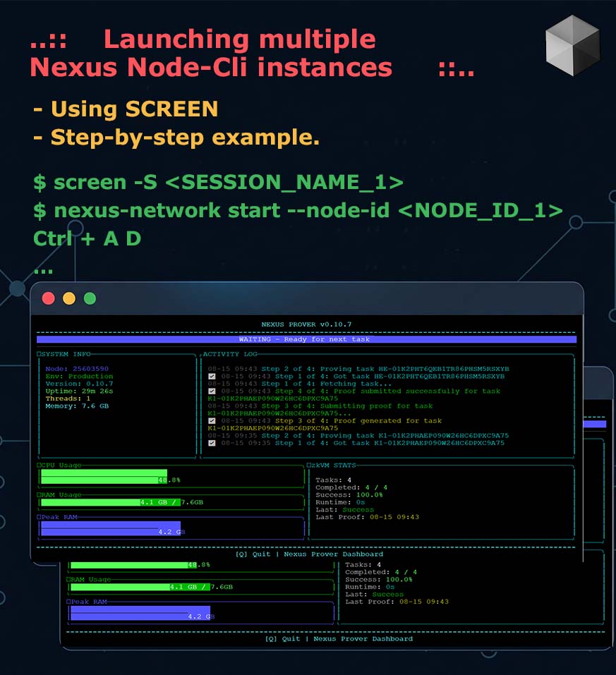Click 'Memory: 7.6 GB' line
Viewport: 616px width, 675px height.
[x=77, y=406]
